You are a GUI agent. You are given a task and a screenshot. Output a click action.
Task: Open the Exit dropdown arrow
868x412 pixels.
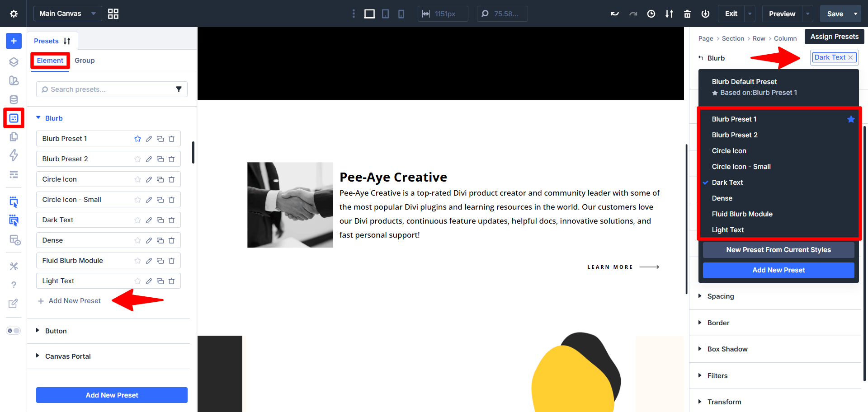point(750,14)
